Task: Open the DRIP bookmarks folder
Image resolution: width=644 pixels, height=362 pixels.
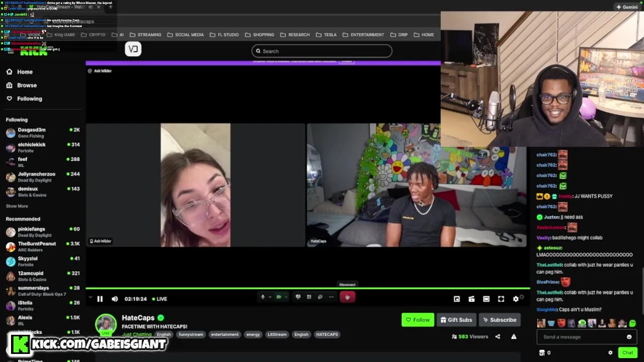Action: click(398, 35)
